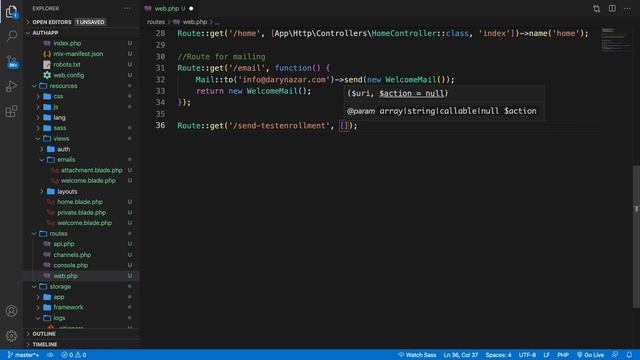Screen dimensions: 640x360
Task: Open the Run and Debug view
Action: (x=11, y=86)
